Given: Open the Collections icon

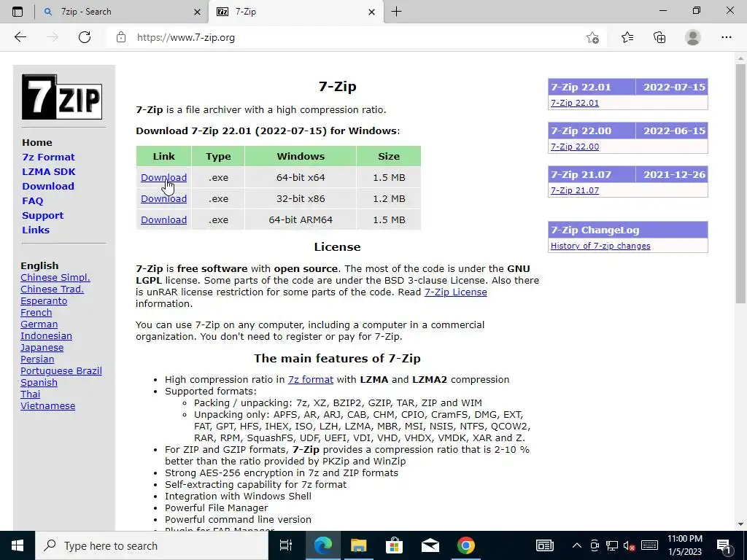Looking at the screenshot, I should coord(659,37).
